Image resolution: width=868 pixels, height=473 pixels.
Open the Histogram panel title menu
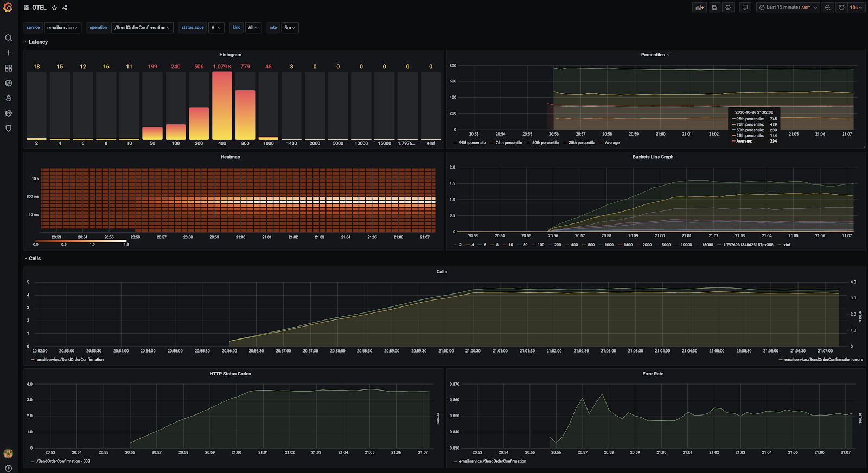pos(230,55)
